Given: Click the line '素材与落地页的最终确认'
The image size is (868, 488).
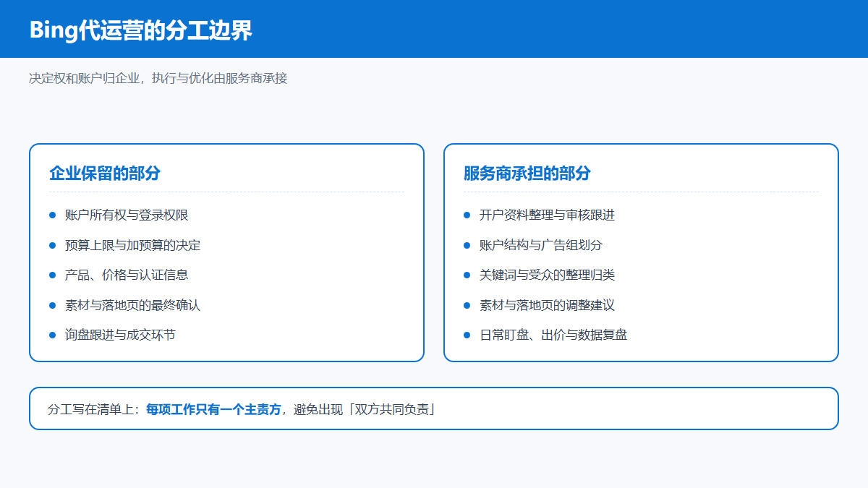Looking at the screenshot, I should coord(133,305).
